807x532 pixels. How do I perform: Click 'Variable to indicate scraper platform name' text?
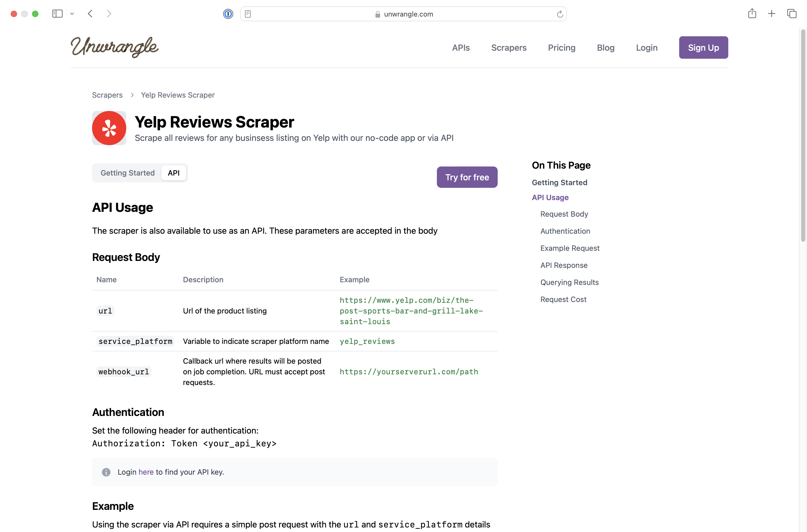(256, 341)
